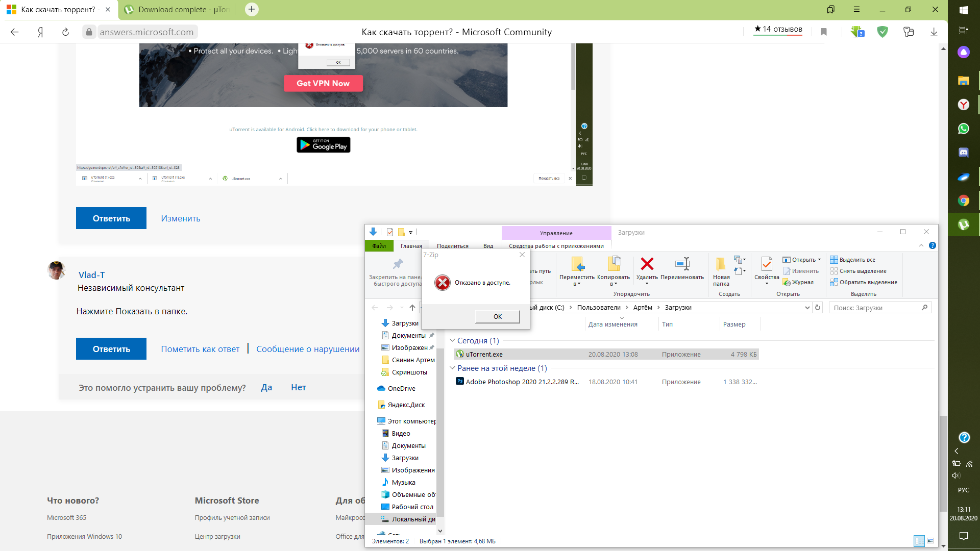980x551 pixels.
Task: Click the Get VPN Now button
Action: tap(323, 83)
